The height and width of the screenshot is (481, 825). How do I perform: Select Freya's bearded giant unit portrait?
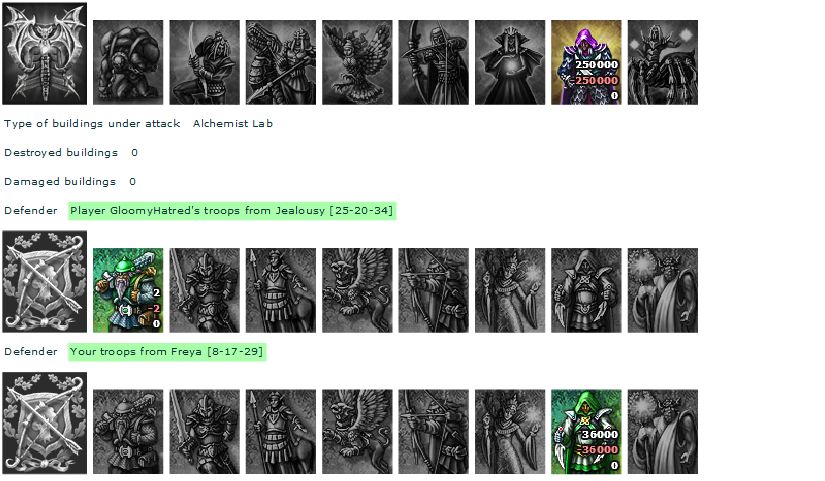click(x=663, y=432)
